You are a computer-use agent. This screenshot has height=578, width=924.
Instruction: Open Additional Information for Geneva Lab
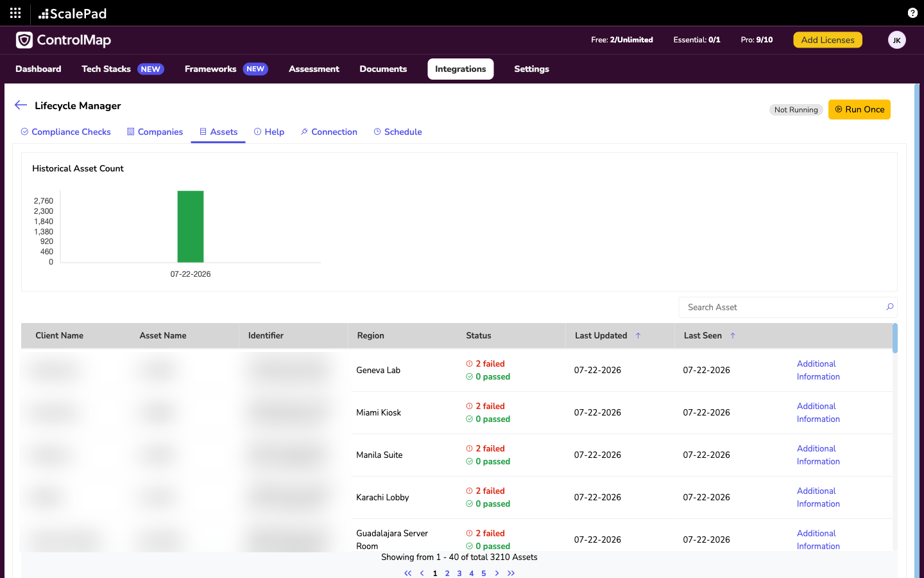point(818,370)
